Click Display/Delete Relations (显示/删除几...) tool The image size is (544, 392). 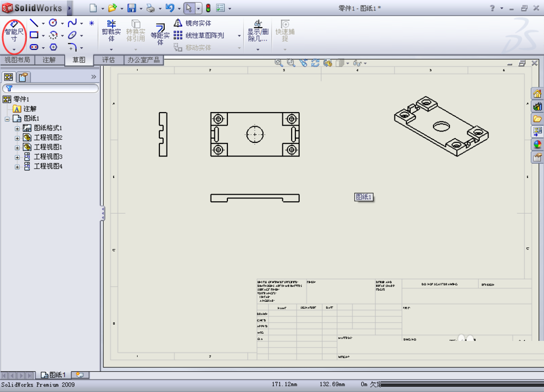click(258, 31)
